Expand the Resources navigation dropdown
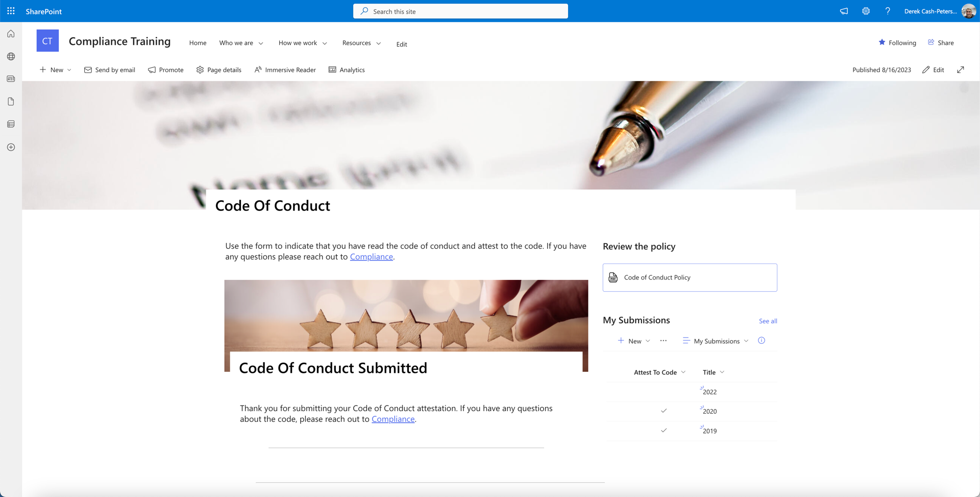 361,43
